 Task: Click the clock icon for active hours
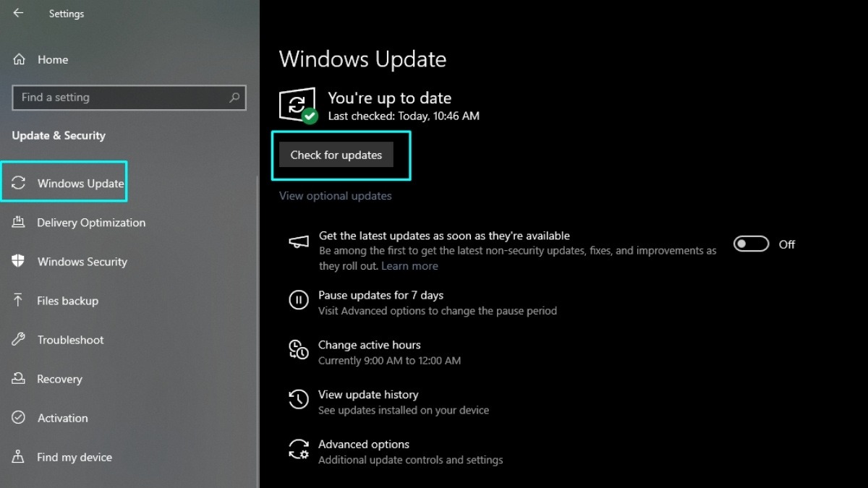299,349
